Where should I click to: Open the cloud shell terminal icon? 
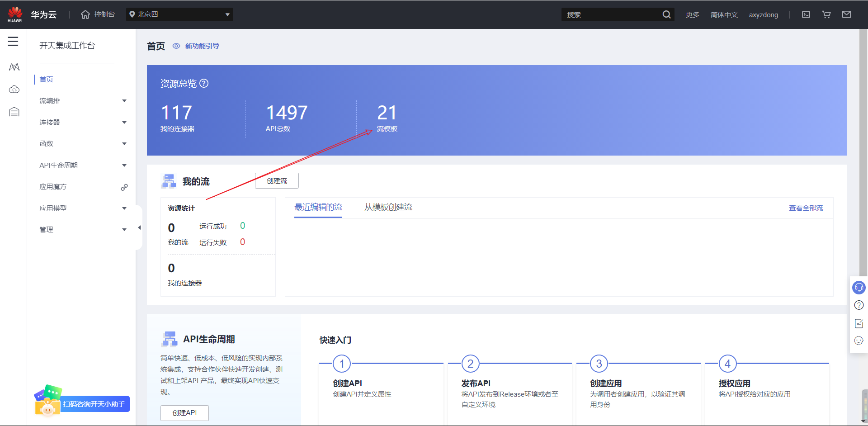tap(806, 14)
